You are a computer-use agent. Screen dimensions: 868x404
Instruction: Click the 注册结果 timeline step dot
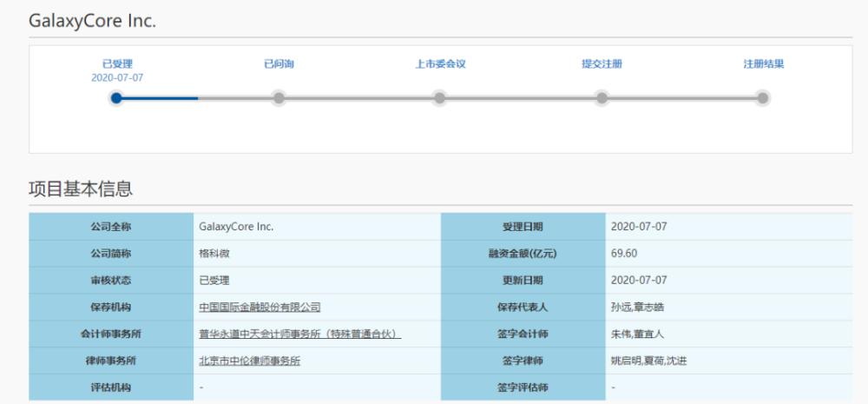[763, 98]
